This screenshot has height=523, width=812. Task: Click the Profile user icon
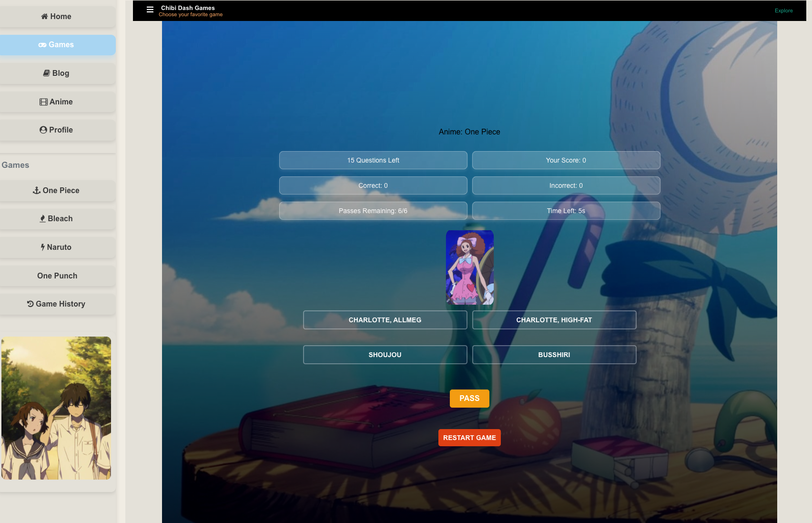pyautogui.click(x=43, y=130)
